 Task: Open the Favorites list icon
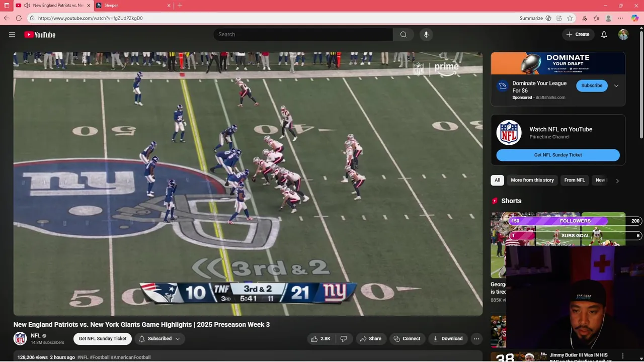point(596,18)
